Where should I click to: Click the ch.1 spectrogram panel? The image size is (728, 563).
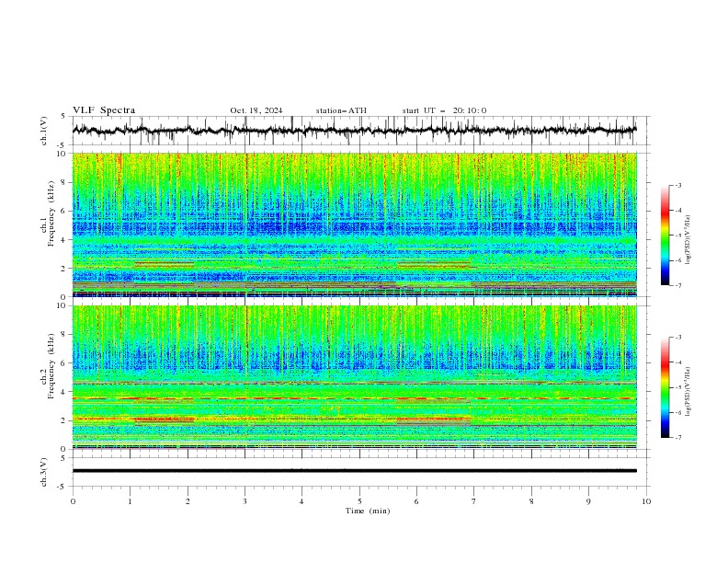click(x=355, y=224)
